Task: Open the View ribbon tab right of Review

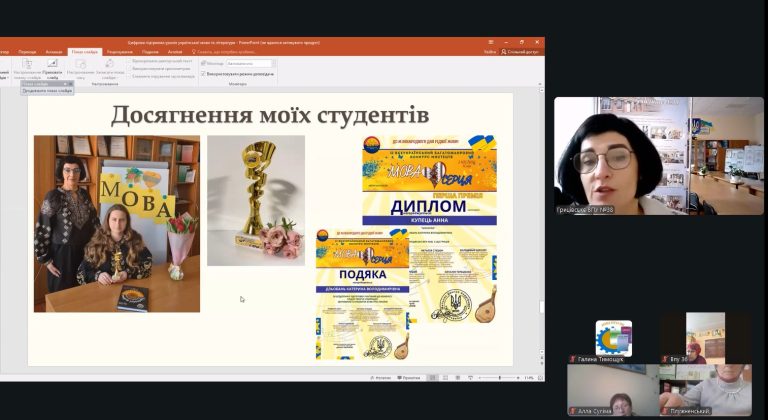Action: pos(150,52)
